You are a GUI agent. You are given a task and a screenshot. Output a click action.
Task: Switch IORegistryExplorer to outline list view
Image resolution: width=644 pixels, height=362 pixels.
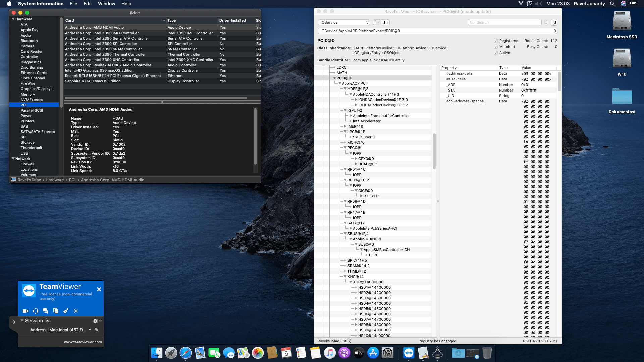point(377,22)
